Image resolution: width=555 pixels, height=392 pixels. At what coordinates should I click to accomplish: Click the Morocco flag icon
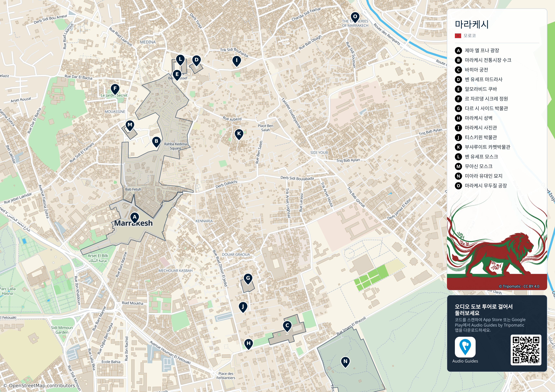458,36
